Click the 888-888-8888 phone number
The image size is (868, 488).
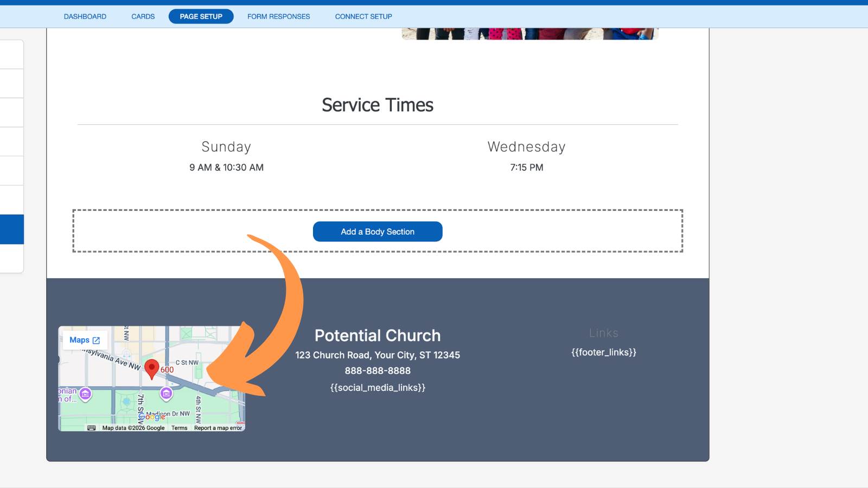click(x=378, y=371)
